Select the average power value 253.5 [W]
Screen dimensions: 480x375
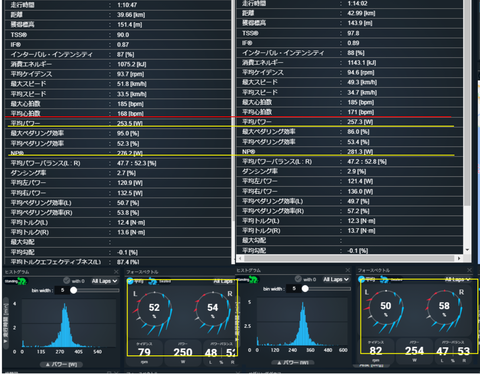(130, 124)
